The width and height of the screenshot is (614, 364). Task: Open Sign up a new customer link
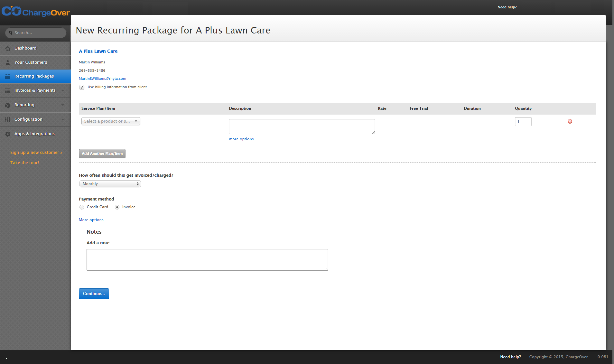pos(36,153)
